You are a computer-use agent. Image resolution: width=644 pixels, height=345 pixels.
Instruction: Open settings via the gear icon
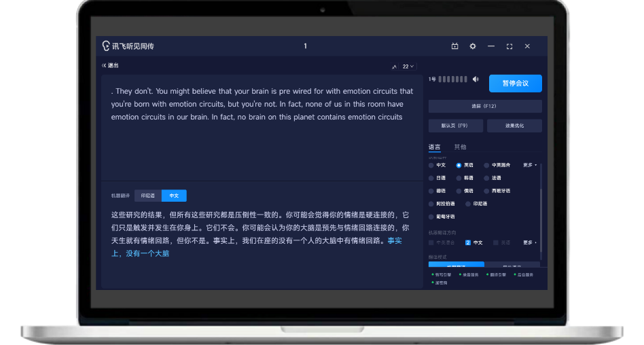coord(473,46)
